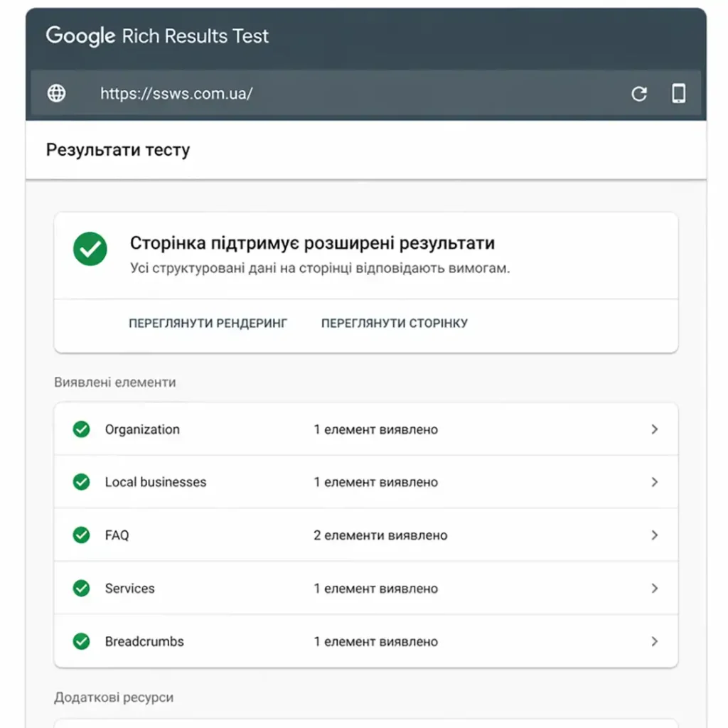This screenshot has height=728, width=728.
Task: Click the 'Результати тесту' heading
Action: pyautogui.click(x=118, y=150)
